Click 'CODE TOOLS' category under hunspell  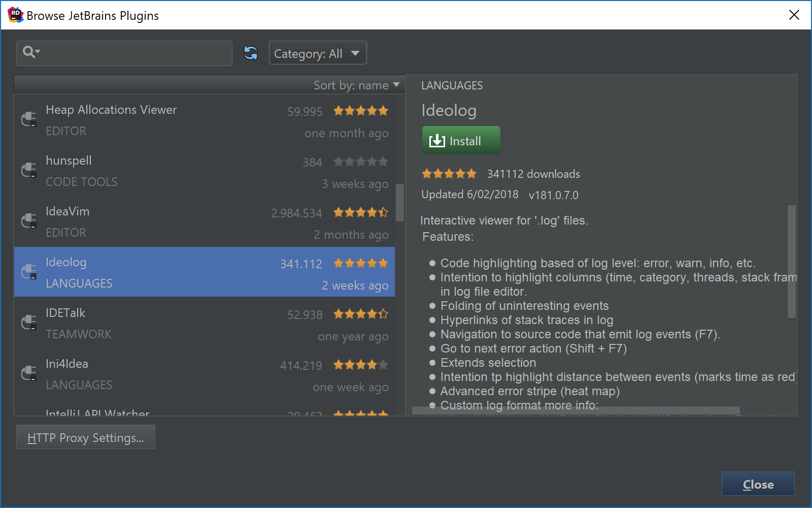click(x=81, y=182)
